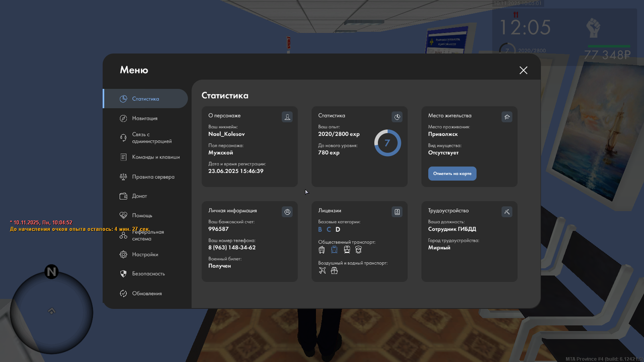644x362 pixels.
Task: Select license category B
Action: coord(320,229)
